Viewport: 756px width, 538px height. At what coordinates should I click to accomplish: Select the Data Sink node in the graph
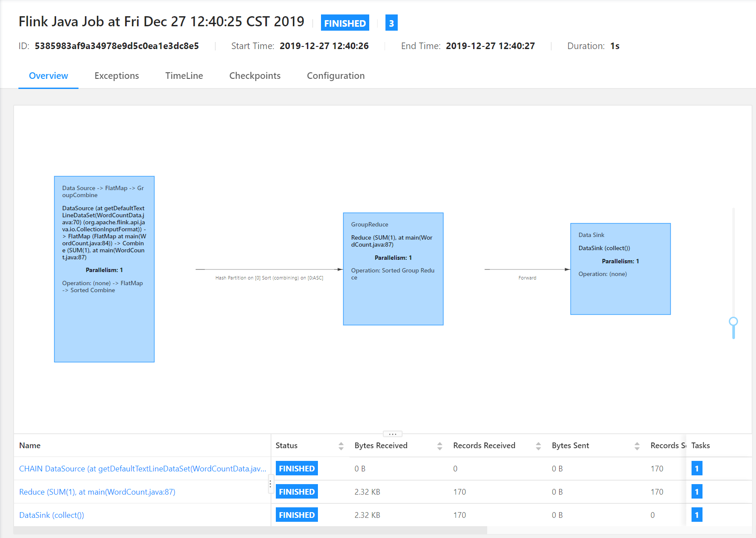pos(620,269)
